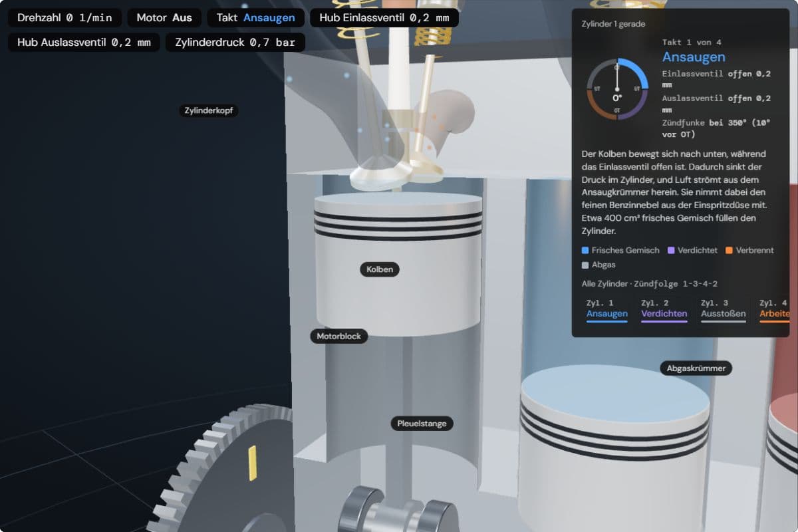Click the Zylinderdruck 0,7 bar chip
This screenshot has width=798, height=532.
pyautogui.click(x=235, y=43)
